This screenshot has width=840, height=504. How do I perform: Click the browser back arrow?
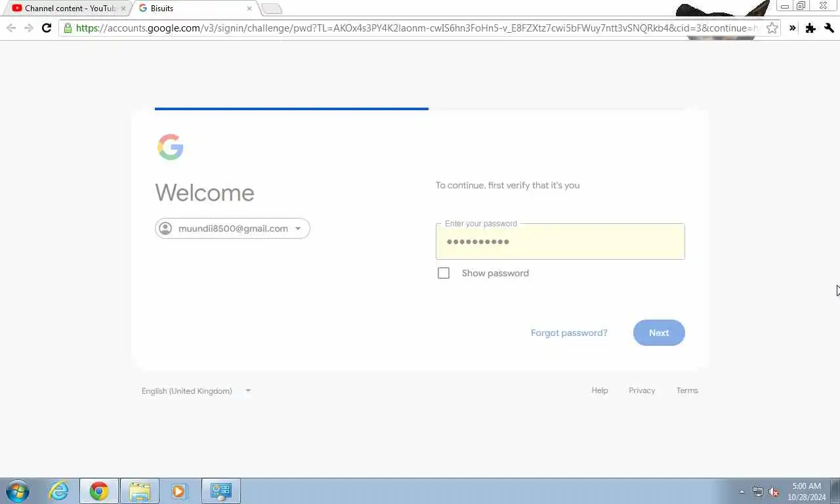[x=10, y=28]
